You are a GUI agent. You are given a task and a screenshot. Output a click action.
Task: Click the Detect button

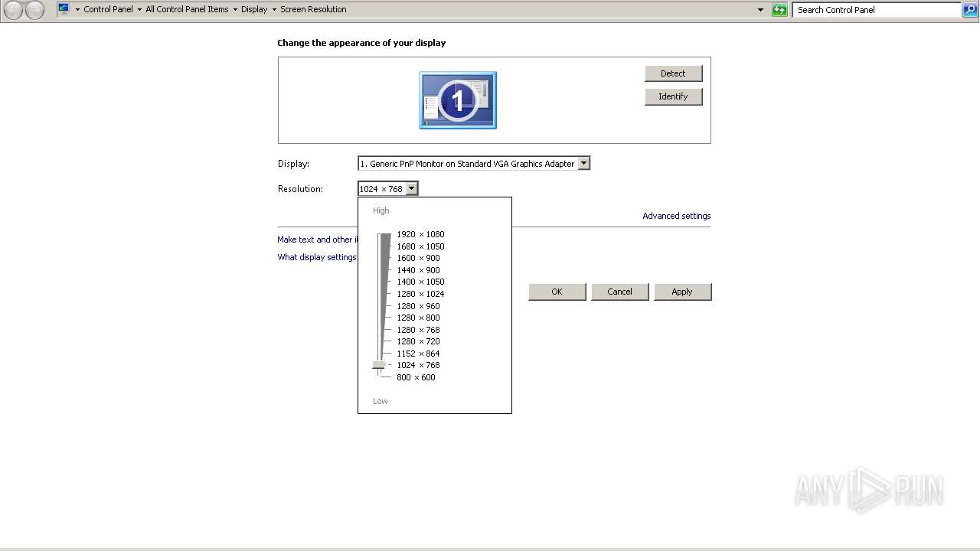[673, 73]
